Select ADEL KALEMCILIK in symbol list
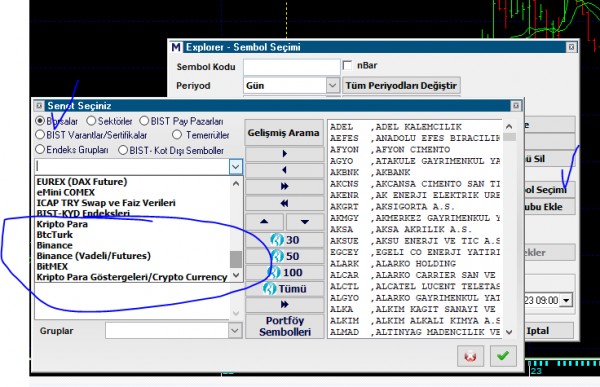 pos(415,127)
